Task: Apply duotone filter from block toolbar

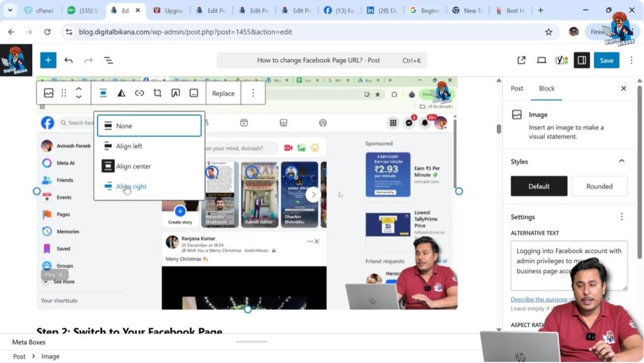Action: 121,93
